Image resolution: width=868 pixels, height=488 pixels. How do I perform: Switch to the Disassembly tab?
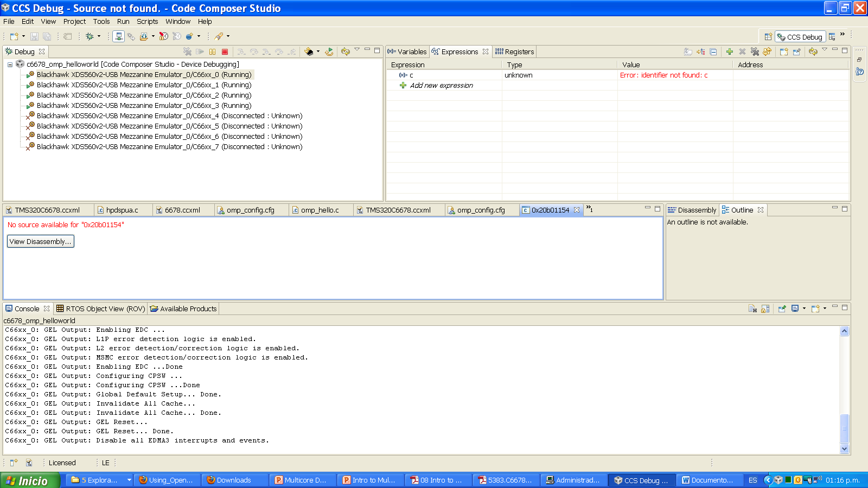click(x=692, y=210)
